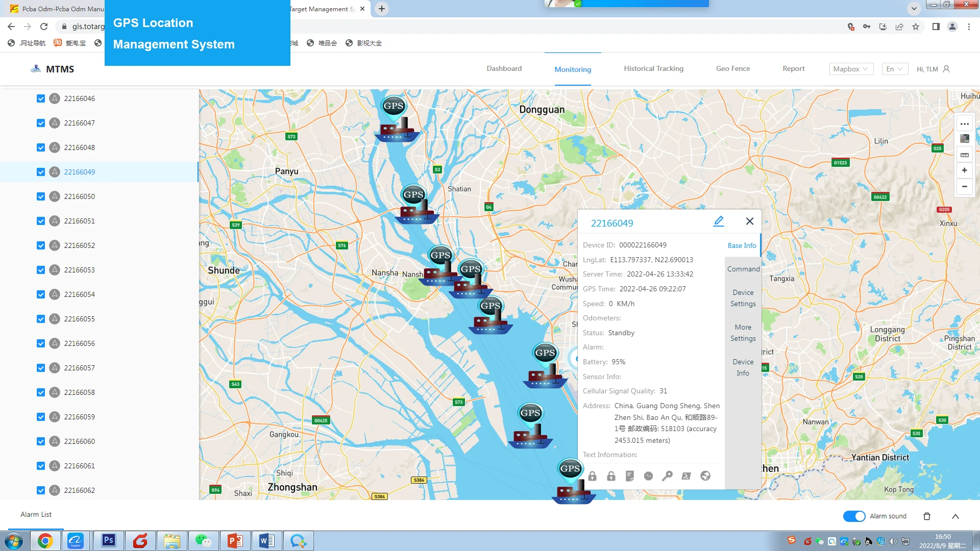Collapse the Alarm List with the chevron

coord(955,516)
